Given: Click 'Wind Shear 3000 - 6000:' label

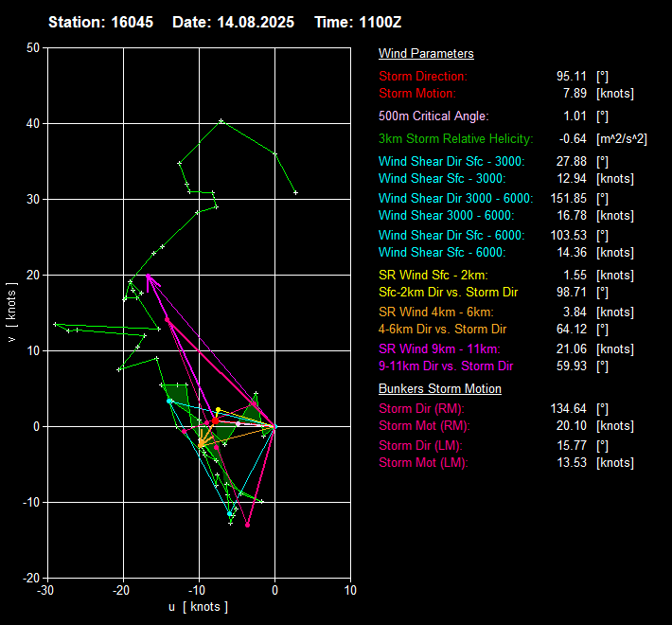Looking at the screenshot, I should pyautogui.click(x=447, y=216).
